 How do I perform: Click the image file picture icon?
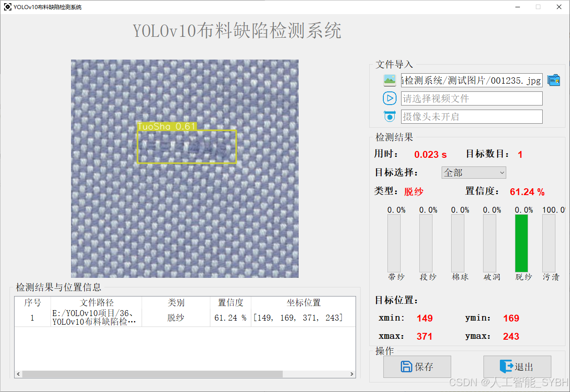coord(390,80)
